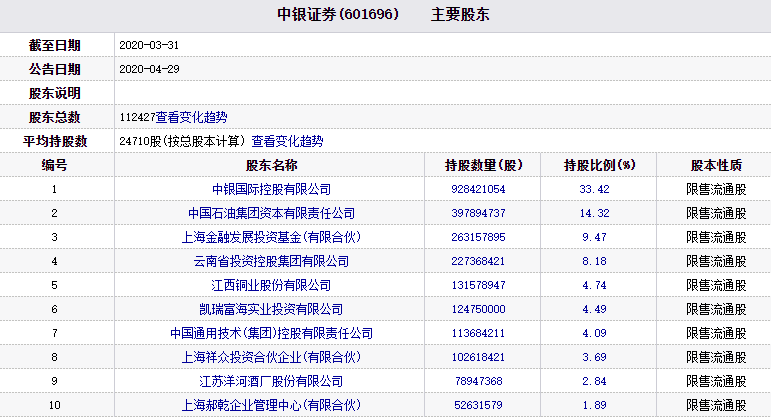Select holding ratio 14.32

[x=594, y=213]
